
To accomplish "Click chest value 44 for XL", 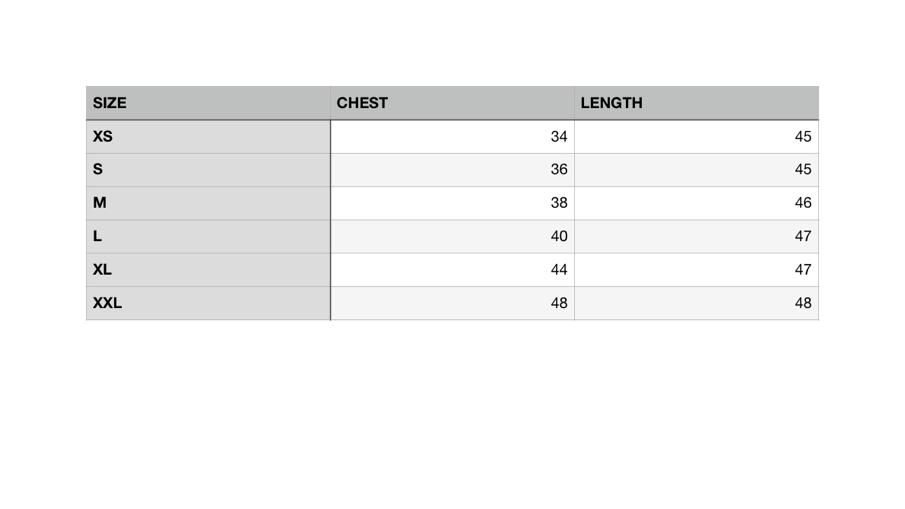I will (x=452, y=270).
